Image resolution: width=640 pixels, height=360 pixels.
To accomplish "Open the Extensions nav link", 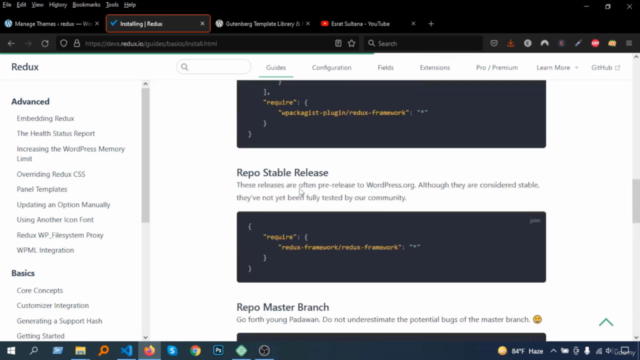I will pyautogui.click(x=435, y=68).
